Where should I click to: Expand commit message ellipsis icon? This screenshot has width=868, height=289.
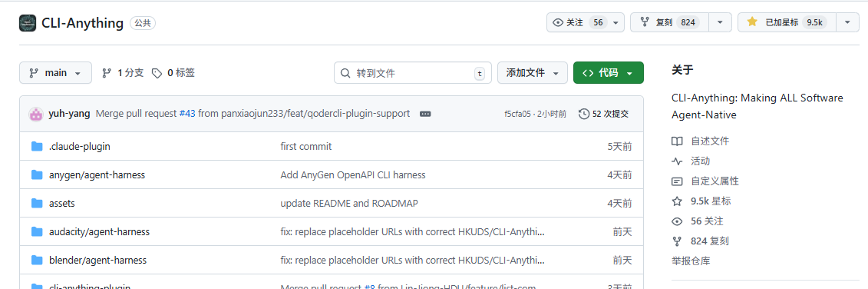click(425, 114)
